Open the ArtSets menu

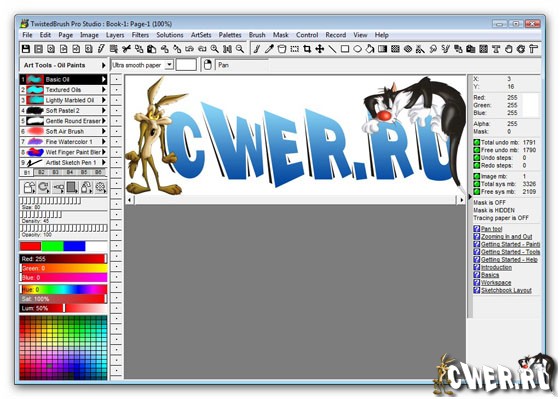[201, 35]
